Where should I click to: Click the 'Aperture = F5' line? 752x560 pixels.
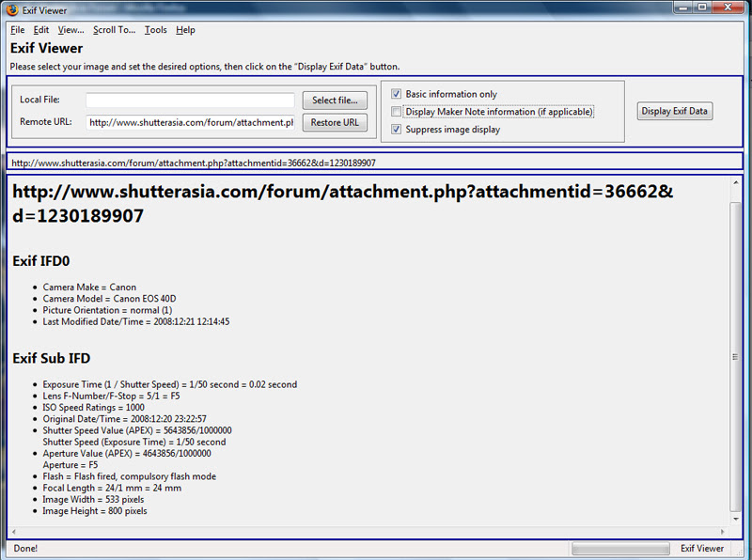pyautogui.click(x=70, y=465)
